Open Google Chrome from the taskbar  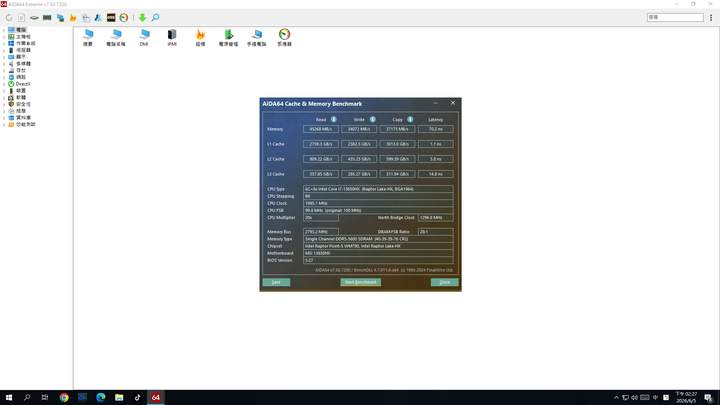coord(64,398)
